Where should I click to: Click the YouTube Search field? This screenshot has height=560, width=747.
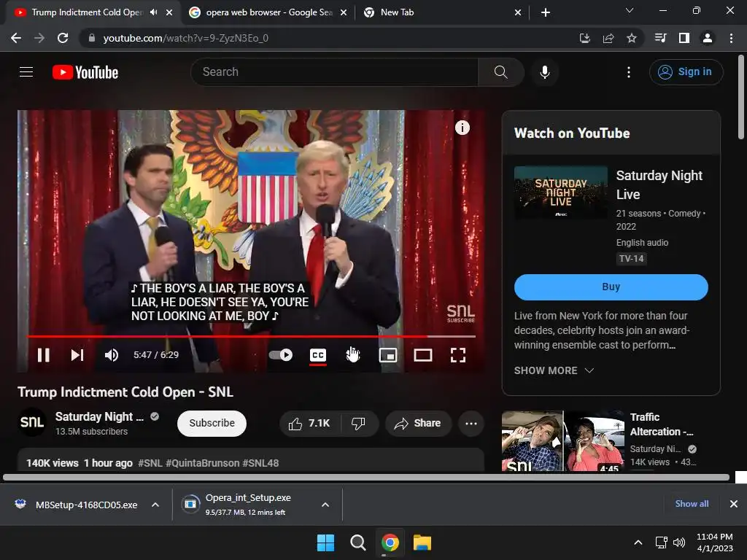pyautogui.click(x=334, y=72)
